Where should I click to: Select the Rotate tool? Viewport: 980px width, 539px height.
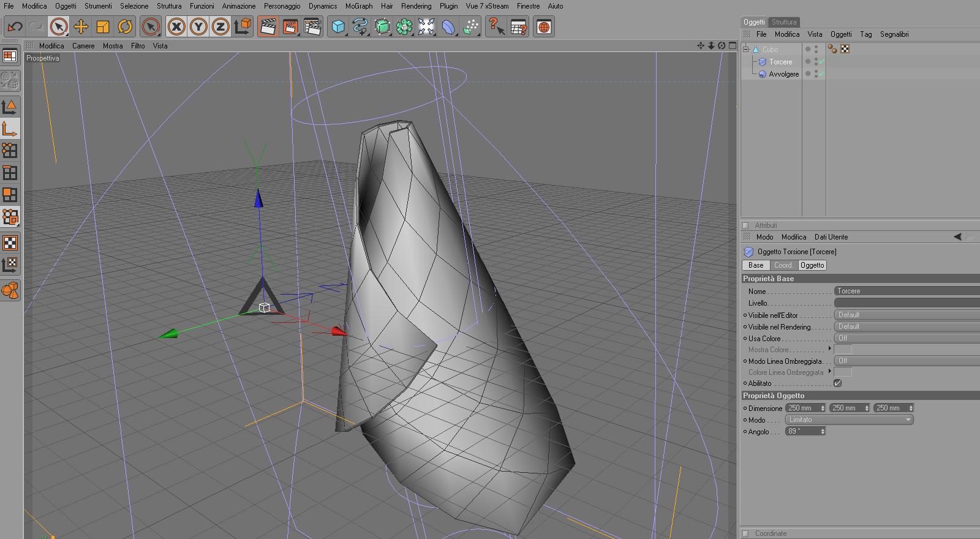(x=125, y=27)
